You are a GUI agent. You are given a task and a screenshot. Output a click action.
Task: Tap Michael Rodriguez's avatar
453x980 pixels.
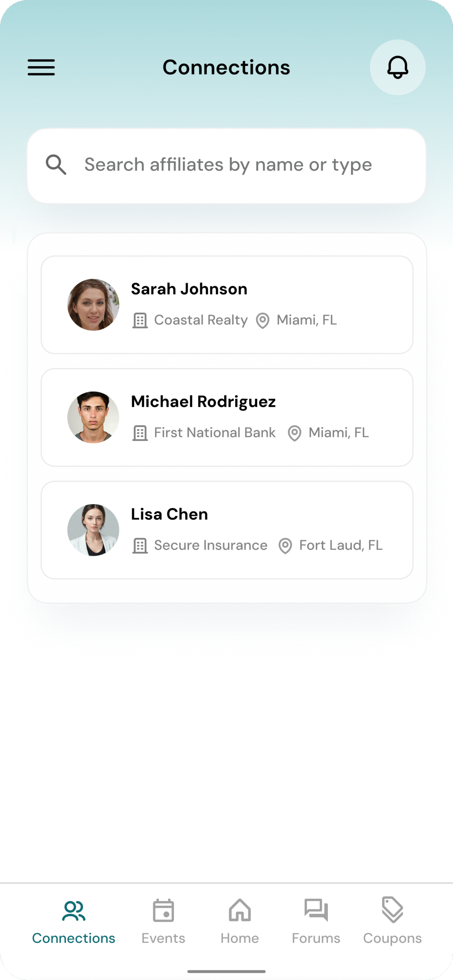point(93,417)
